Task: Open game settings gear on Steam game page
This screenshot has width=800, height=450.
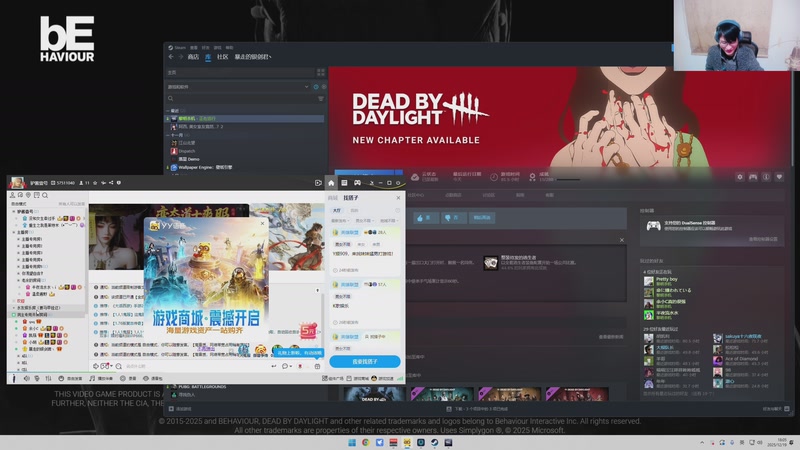Action: pyautogui.click(x=740, y=177)
